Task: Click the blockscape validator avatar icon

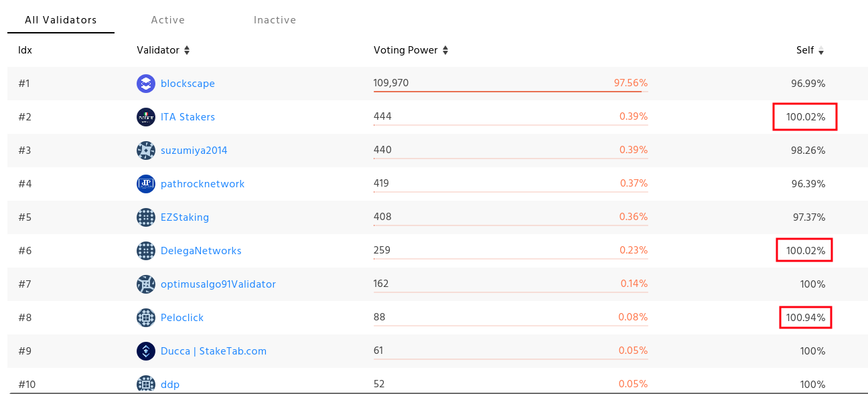Action: tap(146, 83)
